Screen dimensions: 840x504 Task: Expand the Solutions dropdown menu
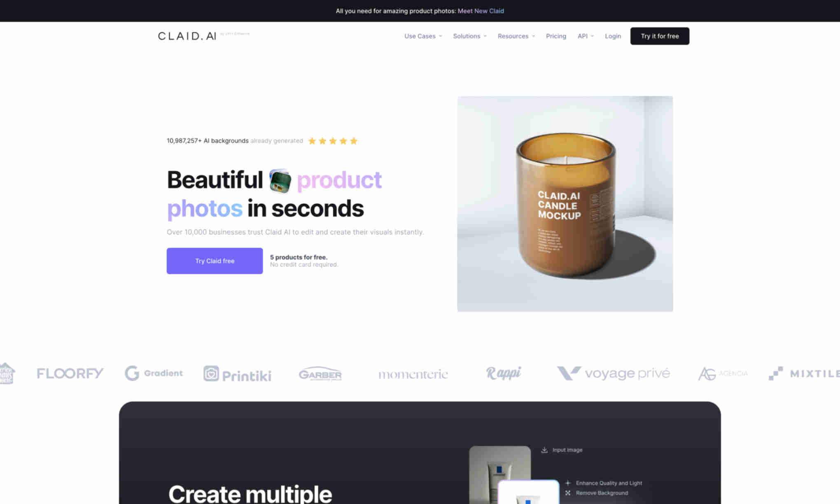pos(470,36)
